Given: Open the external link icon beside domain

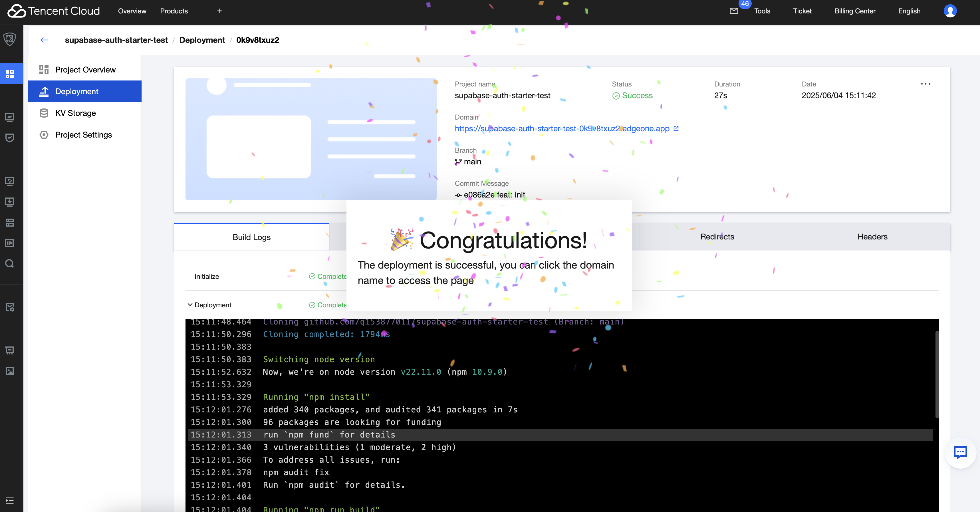Looking at the screenshot, I should tap(676, 128).
